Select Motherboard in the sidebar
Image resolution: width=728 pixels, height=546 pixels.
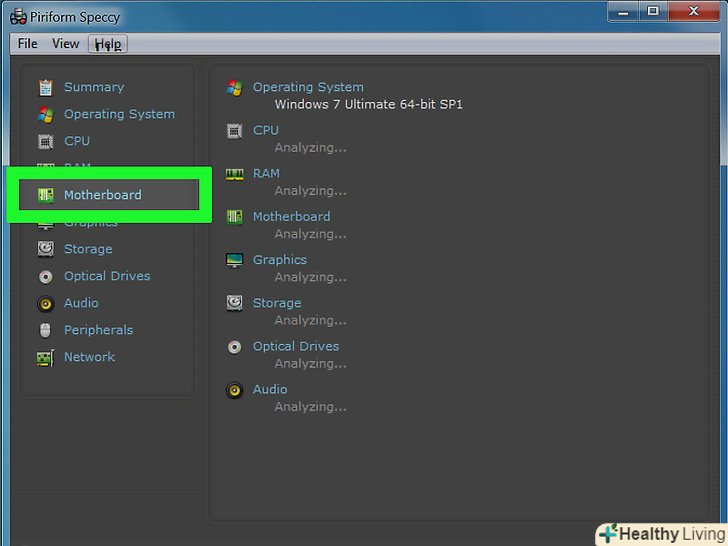(x=103, y=195)
